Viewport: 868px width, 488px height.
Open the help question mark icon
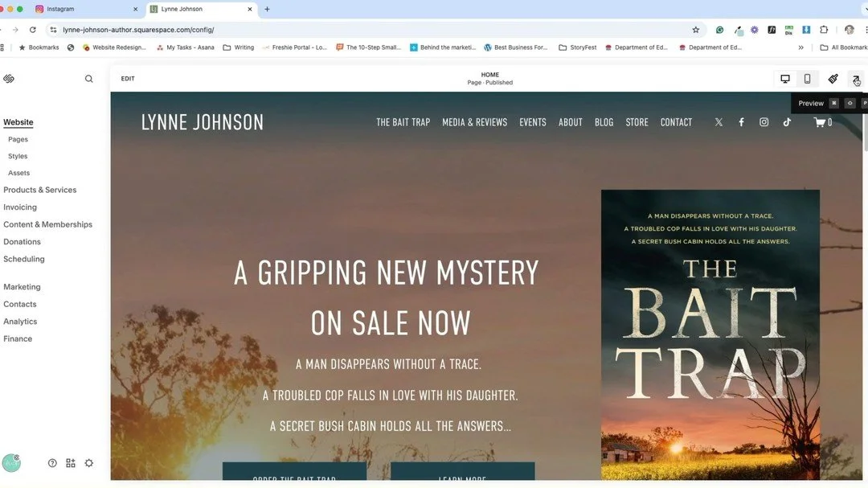[52, 463]
